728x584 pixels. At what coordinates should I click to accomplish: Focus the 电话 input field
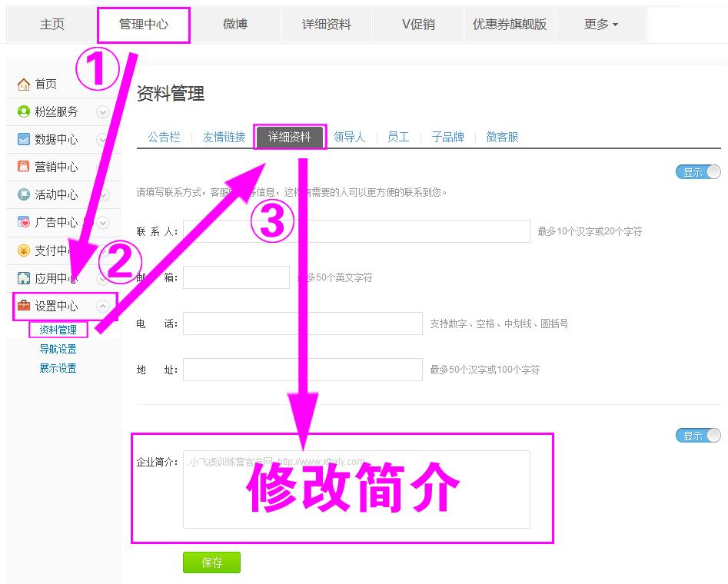[x=303, y=324]
